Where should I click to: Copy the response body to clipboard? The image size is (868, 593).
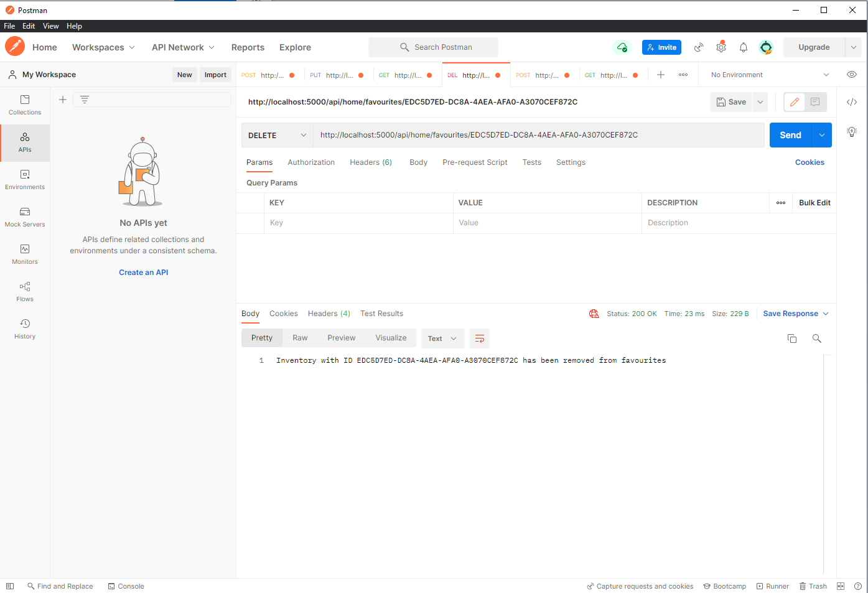click(x=791, y=338)
